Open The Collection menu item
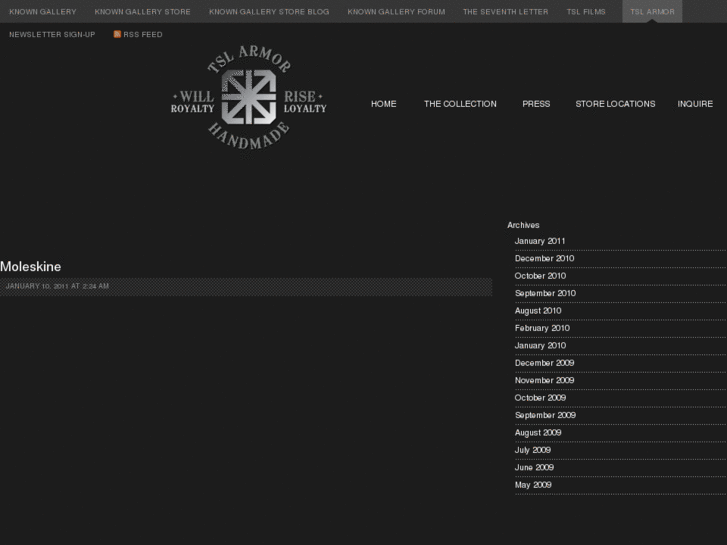Screen dimensions: 727x545 pyautogui.click(x=460, y=104)
